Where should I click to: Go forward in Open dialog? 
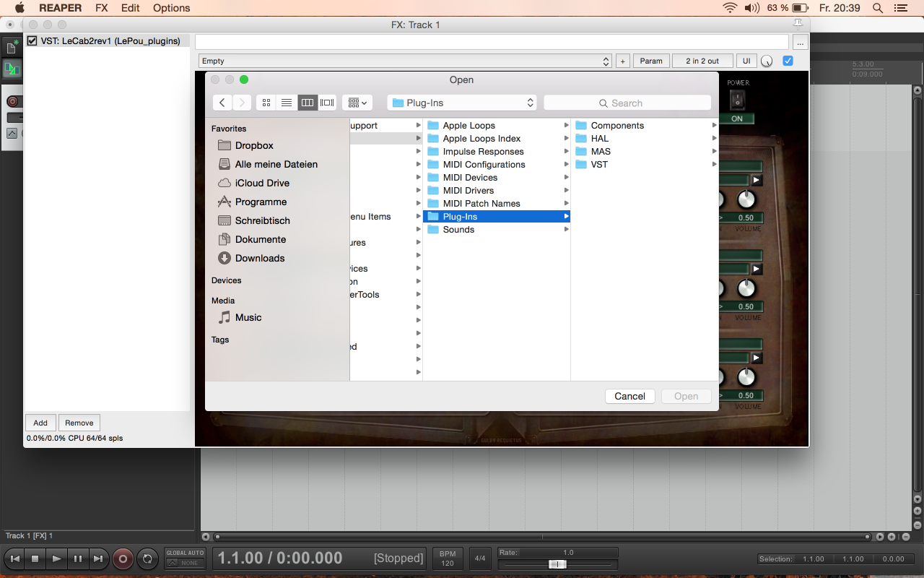coord(242,103)
